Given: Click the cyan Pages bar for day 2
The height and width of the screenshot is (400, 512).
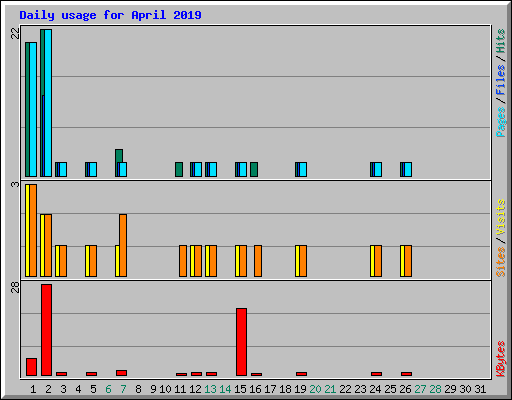Looking at the screenshot, I should pyautogui.click(x=48, y=103).
